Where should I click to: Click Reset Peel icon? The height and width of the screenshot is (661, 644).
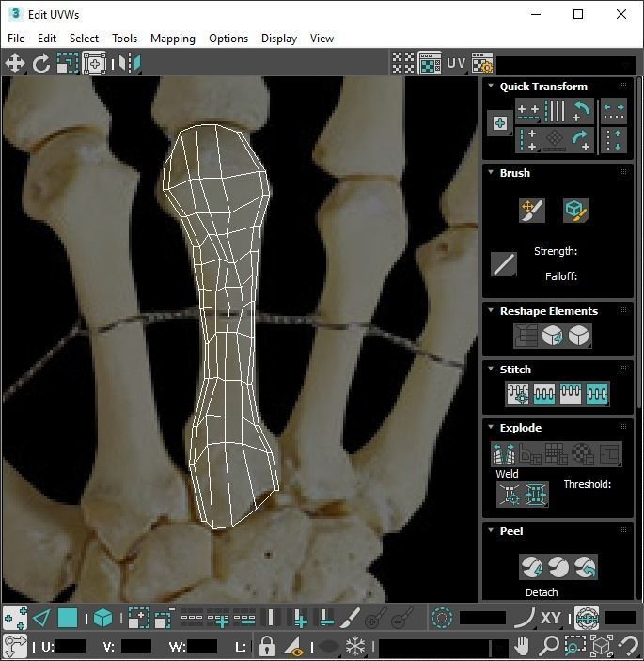click(585, 567)
